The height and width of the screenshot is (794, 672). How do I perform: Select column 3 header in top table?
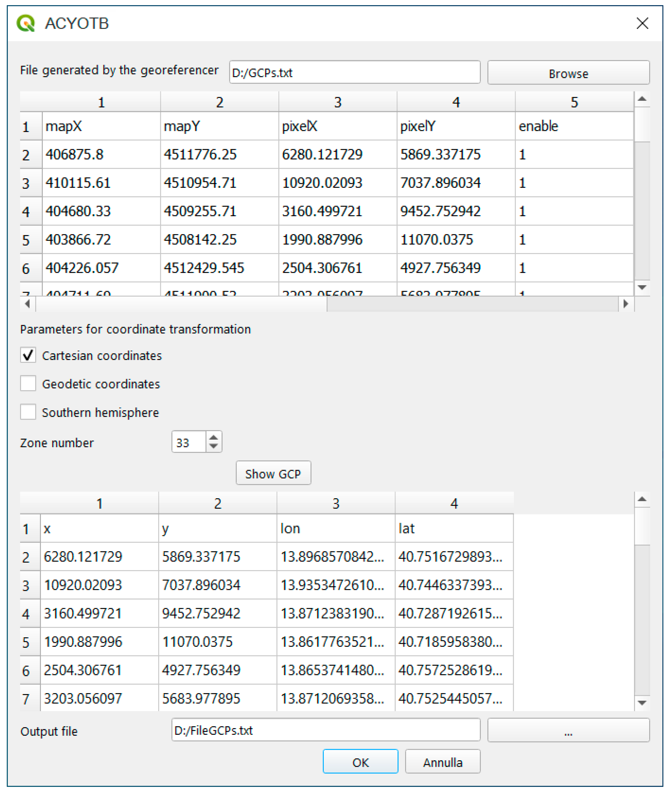[338, 102]
